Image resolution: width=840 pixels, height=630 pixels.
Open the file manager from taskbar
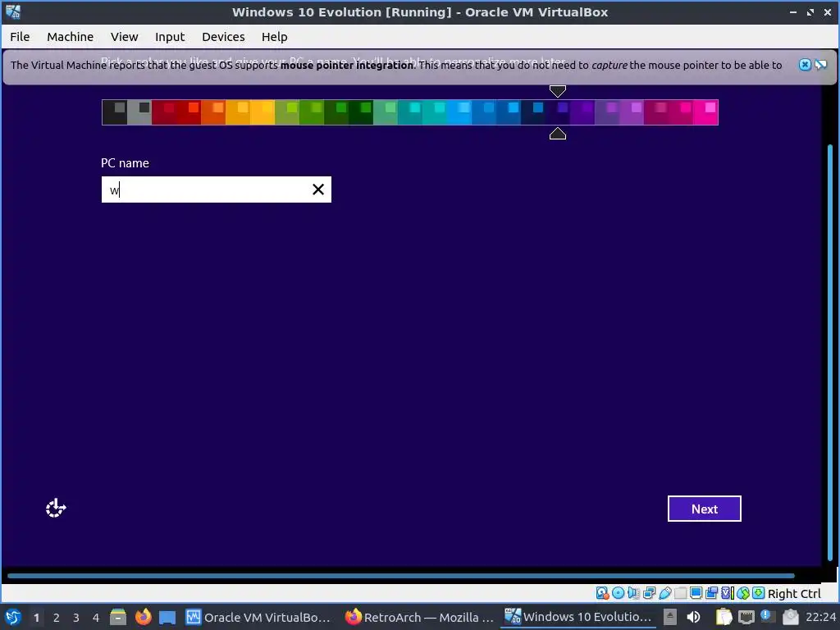click(x=118, y=617)
